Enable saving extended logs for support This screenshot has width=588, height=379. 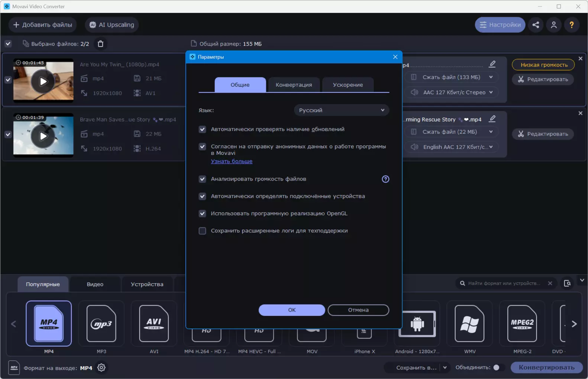202,231
